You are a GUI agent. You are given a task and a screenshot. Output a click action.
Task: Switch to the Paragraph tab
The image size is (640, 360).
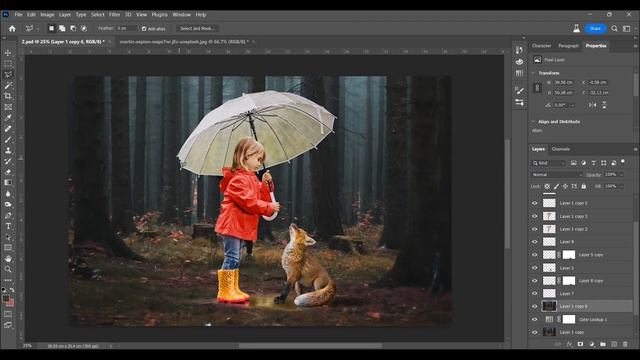568,46
